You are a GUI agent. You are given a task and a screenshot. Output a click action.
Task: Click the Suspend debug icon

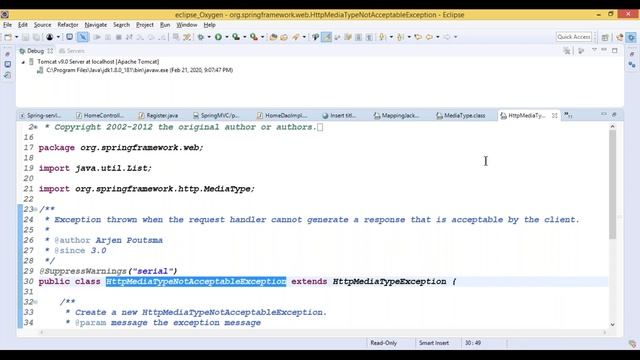point(108,37)
